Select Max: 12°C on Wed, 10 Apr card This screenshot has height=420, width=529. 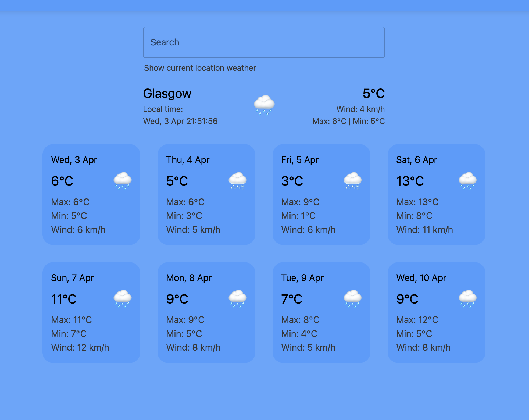click(417, 320)
